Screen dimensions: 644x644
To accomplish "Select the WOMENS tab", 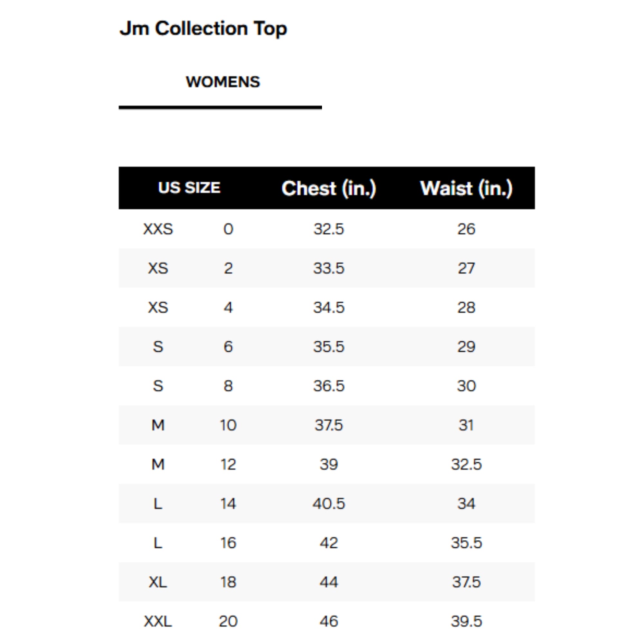I will click(223, 82).
